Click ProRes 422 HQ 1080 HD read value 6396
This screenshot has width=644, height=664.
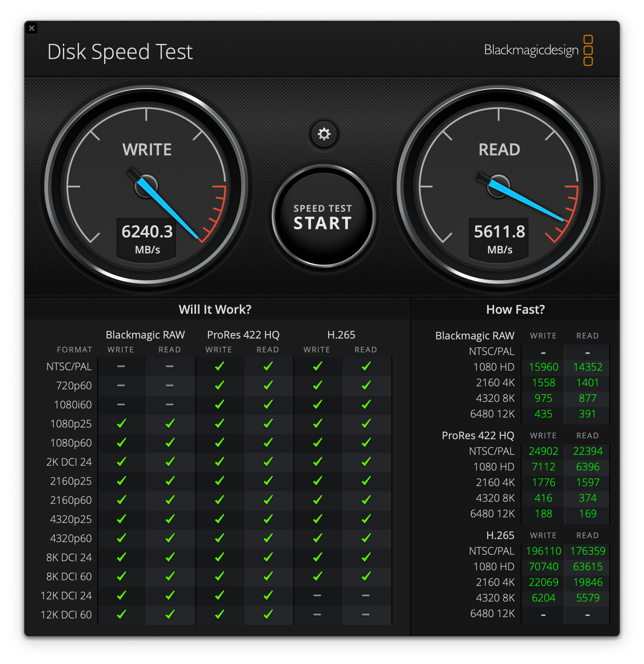(588, 467)
